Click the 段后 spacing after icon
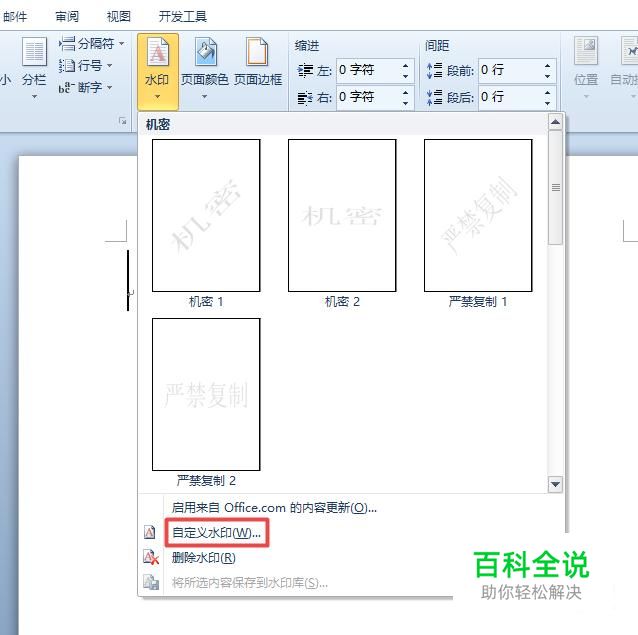Viewport: 638px width, 635px height. point(434,98)
